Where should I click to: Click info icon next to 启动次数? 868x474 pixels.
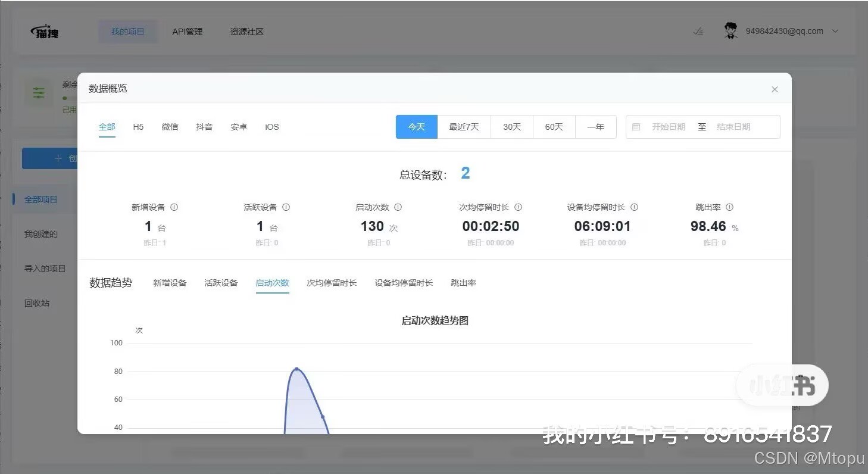tap(398, 207)
